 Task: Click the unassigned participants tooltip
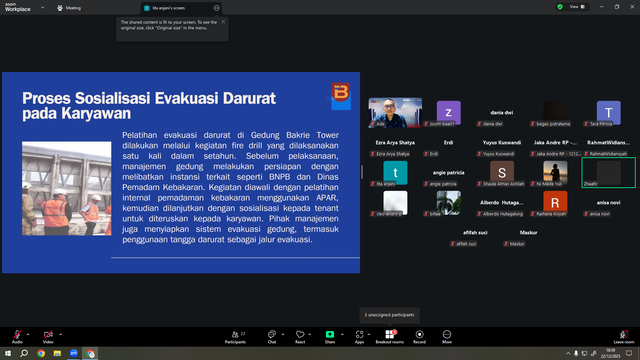389,315
